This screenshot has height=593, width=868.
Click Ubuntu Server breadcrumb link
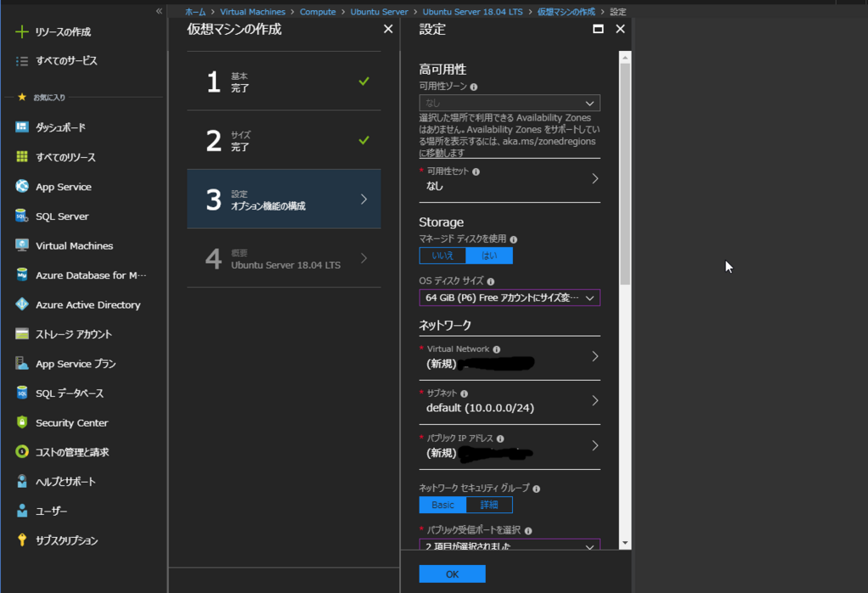tap(379, 12)
